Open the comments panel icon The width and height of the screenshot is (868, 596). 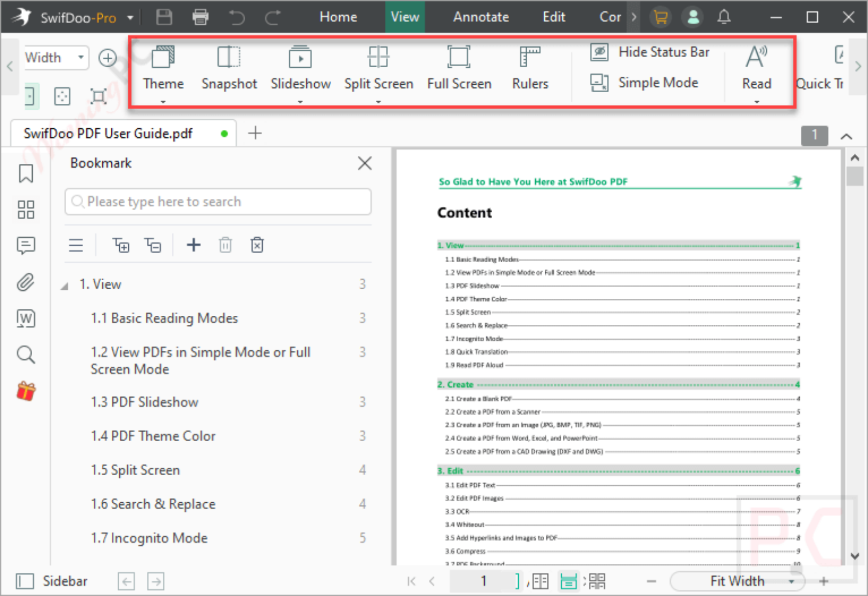(x=26, y=245)
